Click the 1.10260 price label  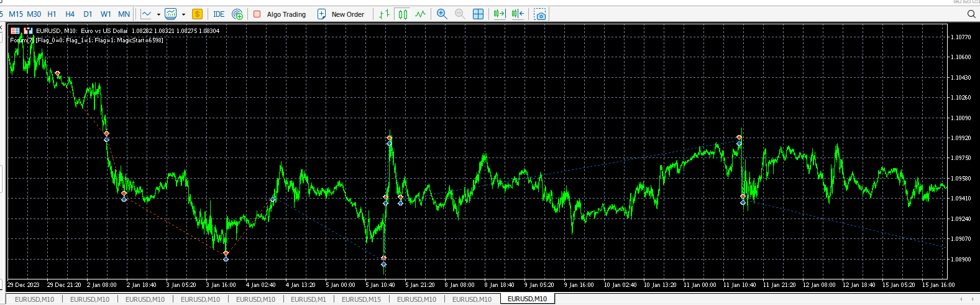961,98
